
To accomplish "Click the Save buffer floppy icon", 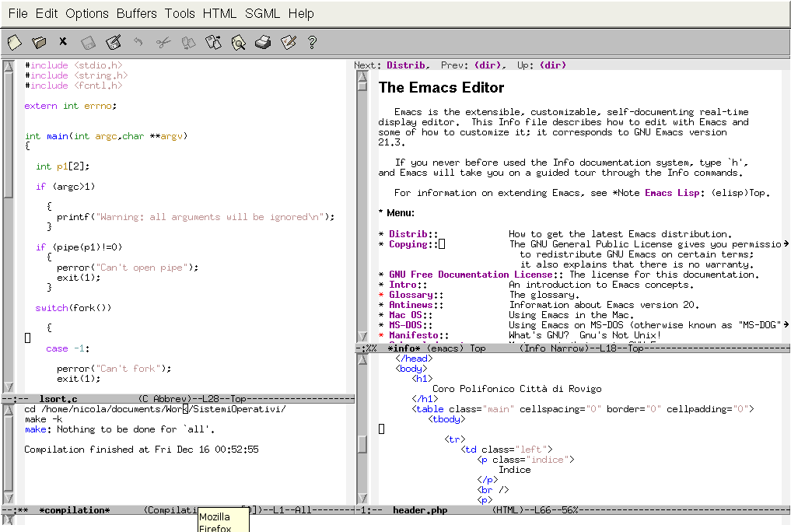I will pos(89,42).
